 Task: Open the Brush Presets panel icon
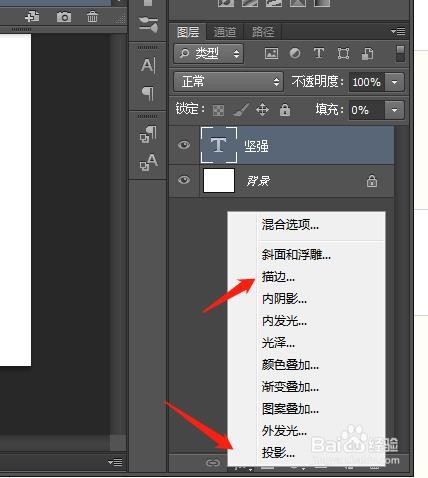(148, 25)
